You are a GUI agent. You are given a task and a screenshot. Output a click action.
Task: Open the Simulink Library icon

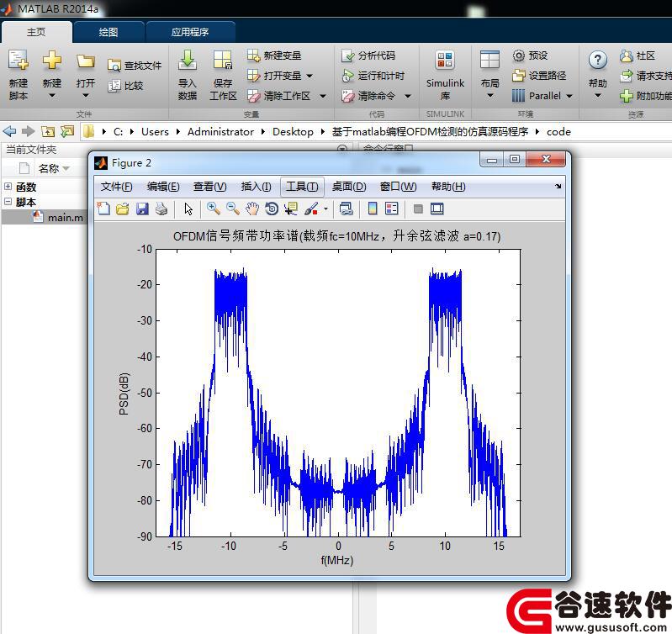[445, 61]
